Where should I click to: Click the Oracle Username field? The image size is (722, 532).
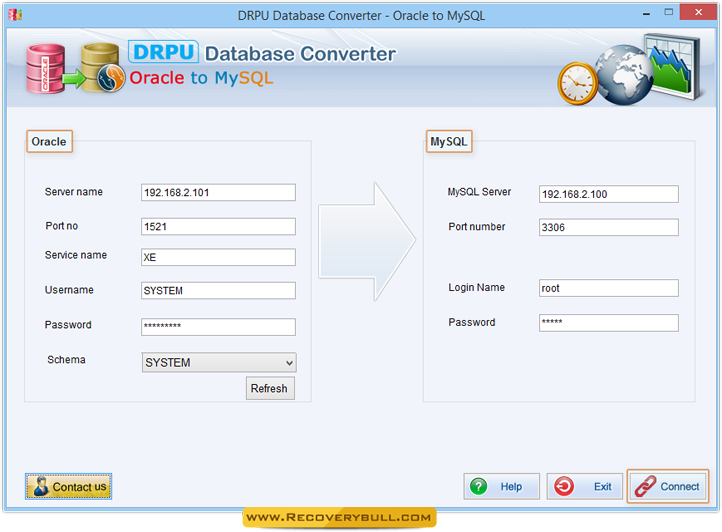[218, 291]
